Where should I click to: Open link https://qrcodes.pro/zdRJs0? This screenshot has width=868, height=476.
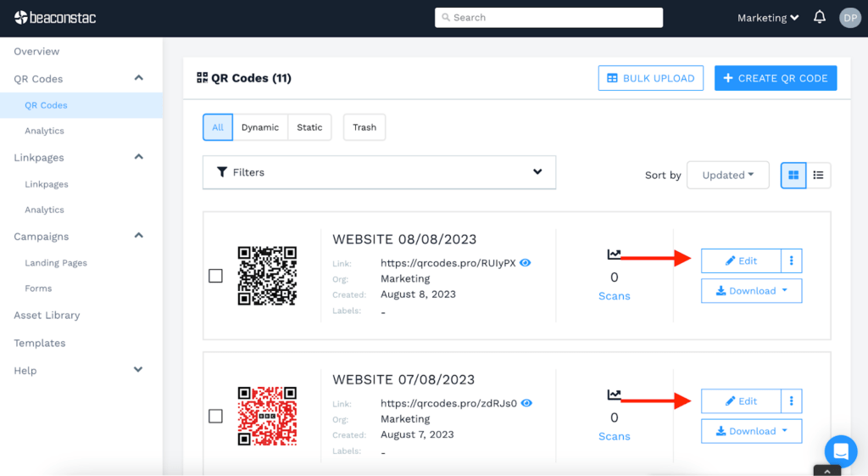448,403
